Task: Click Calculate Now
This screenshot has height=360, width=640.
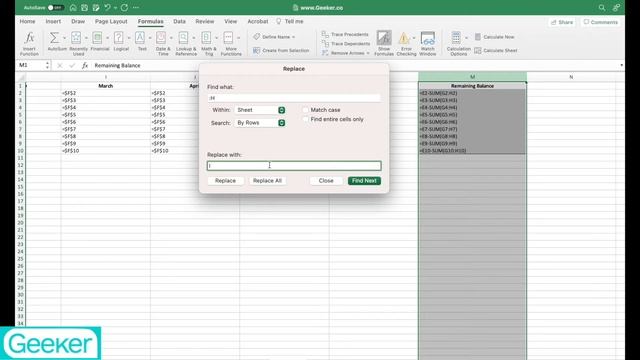Action: 494,37
